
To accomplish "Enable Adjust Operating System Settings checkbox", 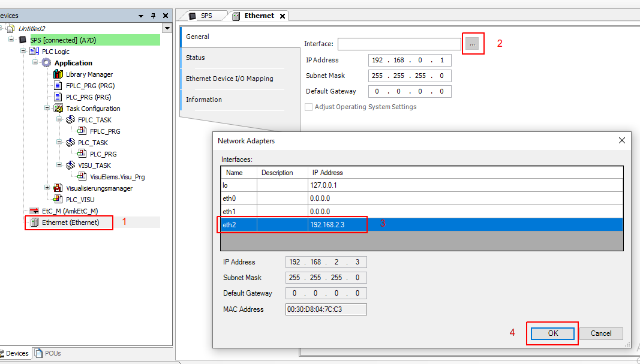I will pos(308,107).
